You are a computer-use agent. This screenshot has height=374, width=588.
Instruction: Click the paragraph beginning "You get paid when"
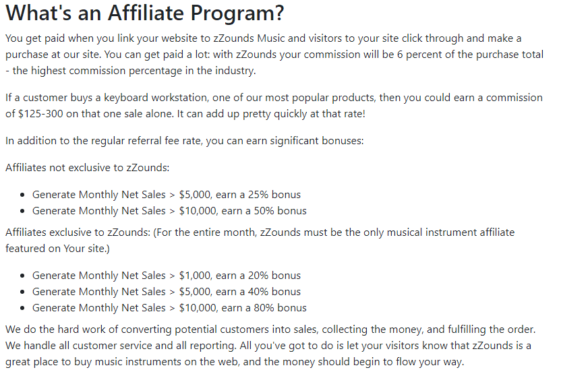click(274, 55)
